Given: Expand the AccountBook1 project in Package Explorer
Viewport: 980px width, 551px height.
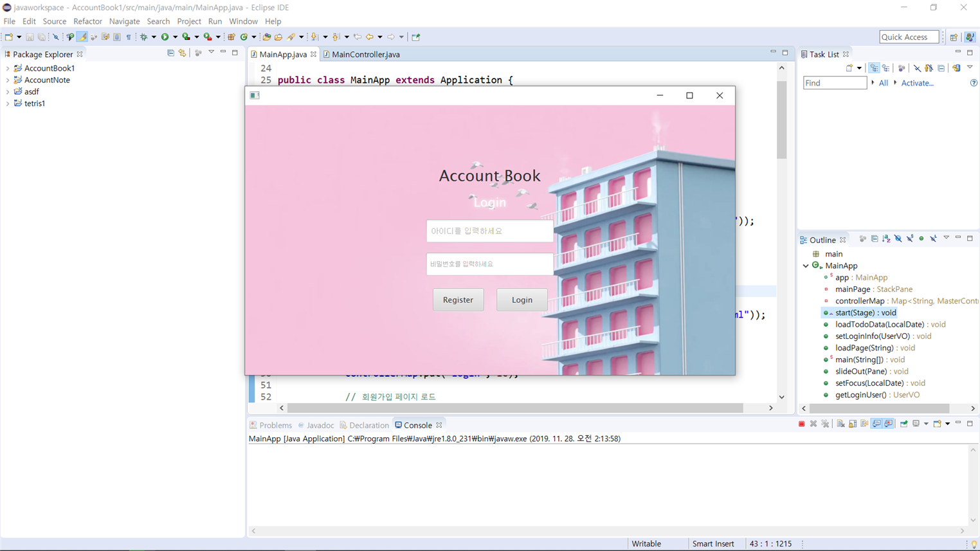Looking at the screenshot, I should (6, 68).
